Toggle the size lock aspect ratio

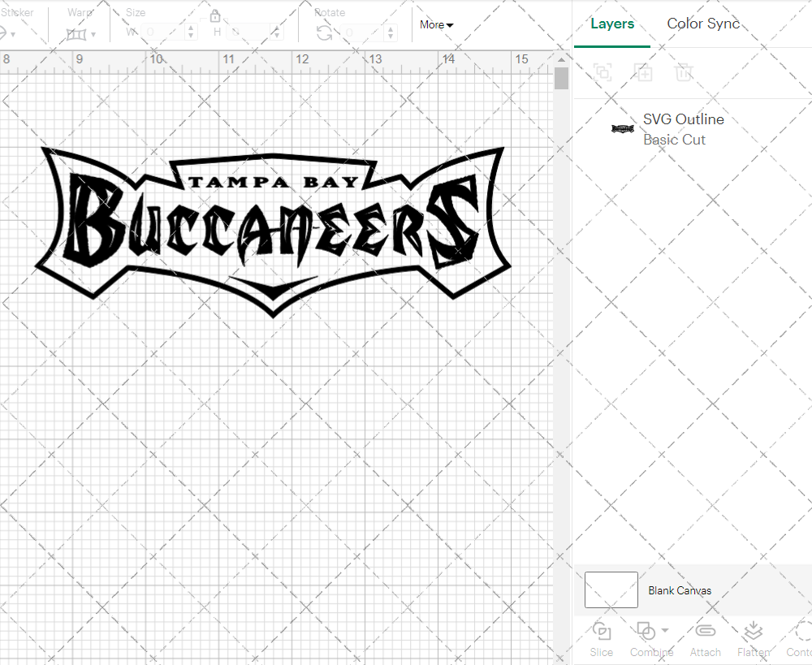coord(215,15)
